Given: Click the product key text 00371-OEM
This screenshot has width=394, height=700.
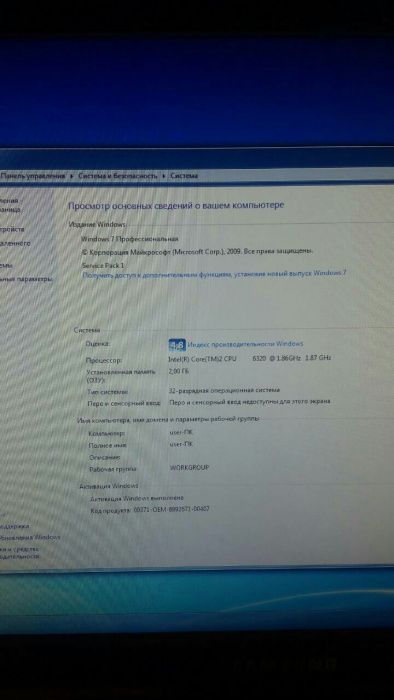Looking at the screenshot, I should (x=171, y=509).
